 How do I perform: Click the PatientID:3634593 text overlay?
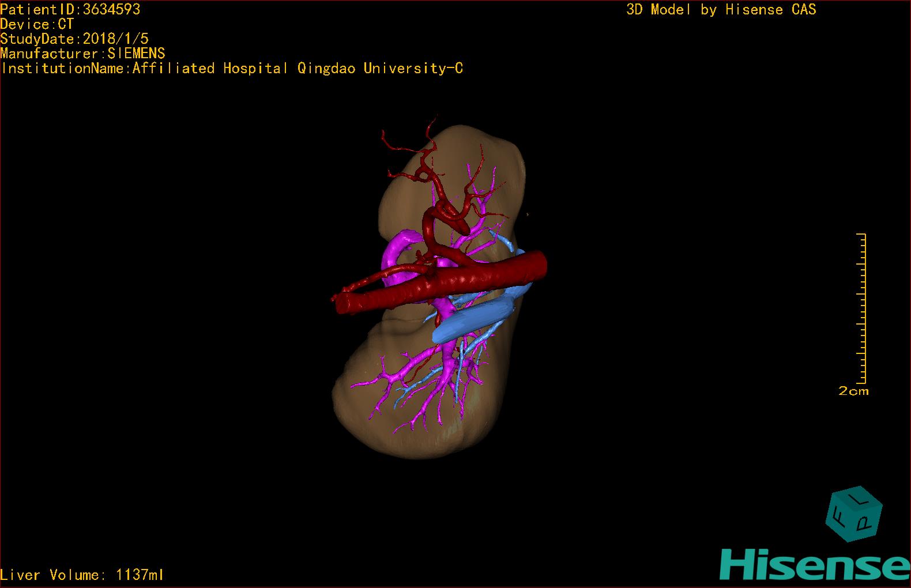(70, 9)
